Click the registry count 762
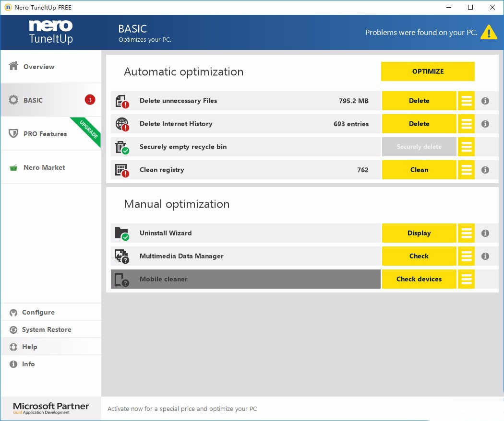This screenshot has height=421, width=504. click(363, 170)
